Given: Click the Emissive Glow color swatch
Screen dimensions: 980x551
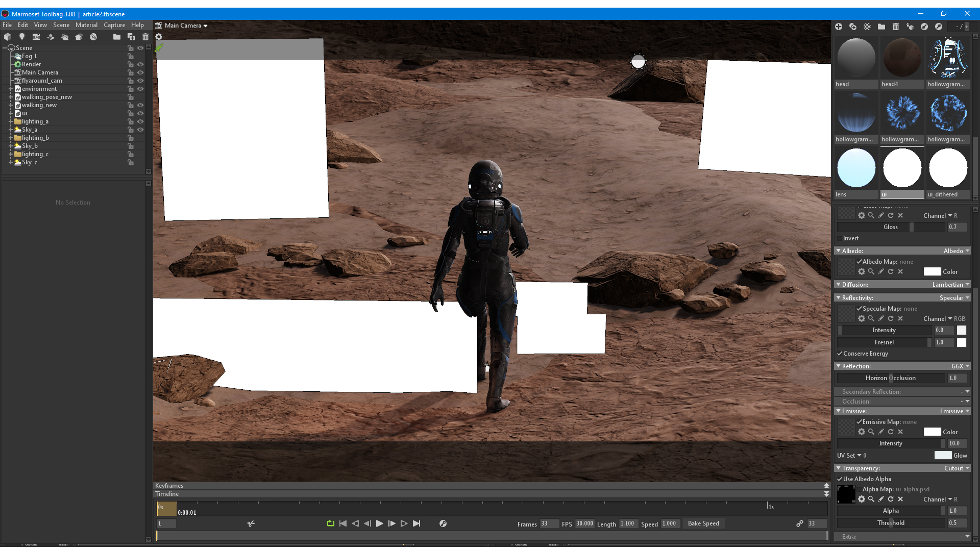Looking at the screenshot, I should 943,456.
